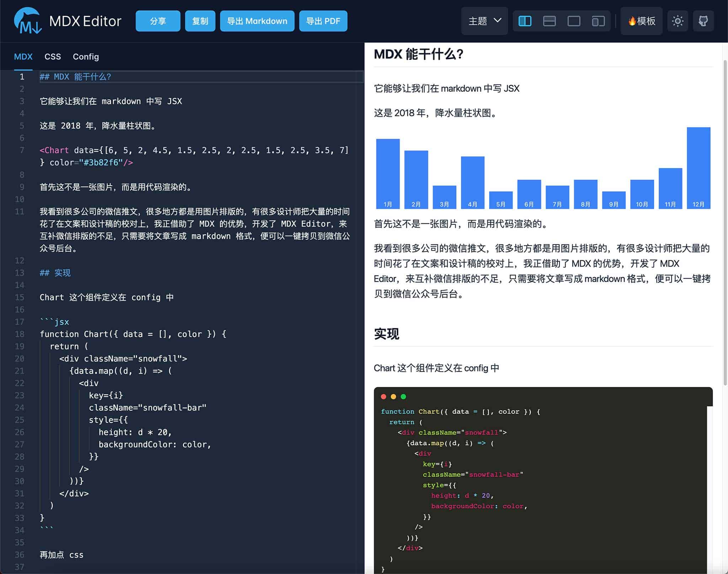Switch to the Config tab
Image resolution: width=728 pixels, height=574 pixels.
[x=86, y=57]
